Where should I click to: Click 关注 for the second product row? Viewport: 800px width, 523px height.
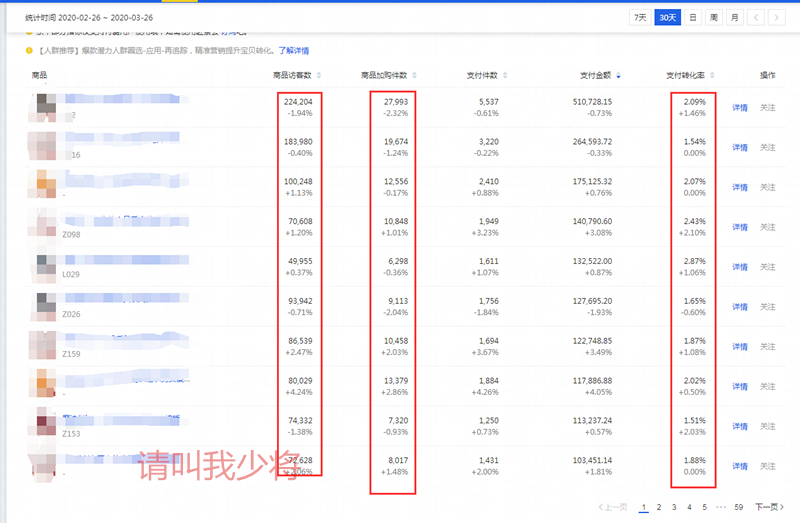pos(767,148)
